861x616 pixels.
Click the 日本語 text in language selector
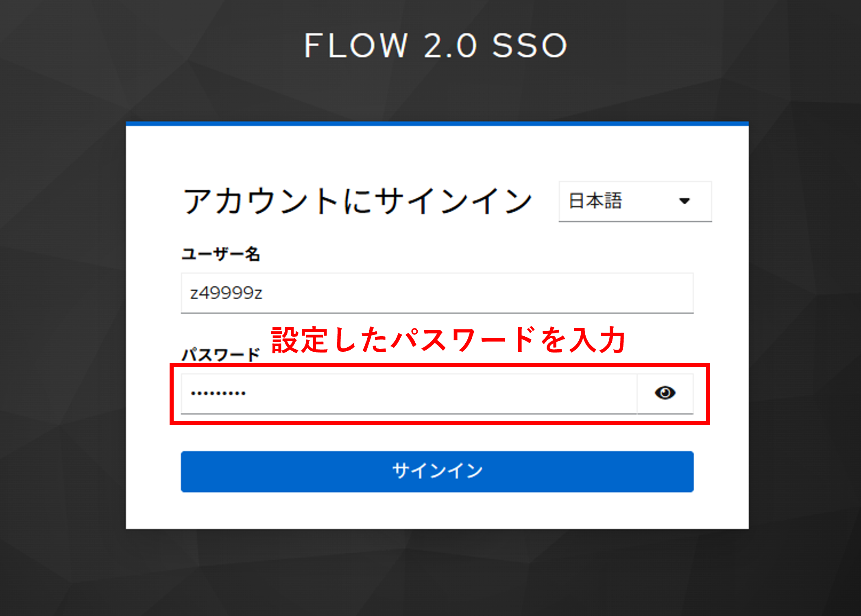[x=595, y=201]
